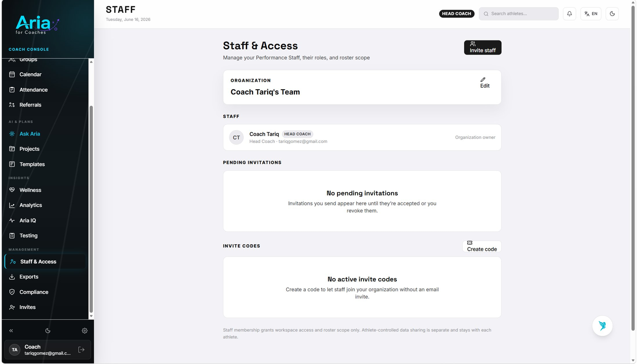Screen dimensions: 637x364
Task: Click the "Organization owner" label
Action: tap(475, 137)
